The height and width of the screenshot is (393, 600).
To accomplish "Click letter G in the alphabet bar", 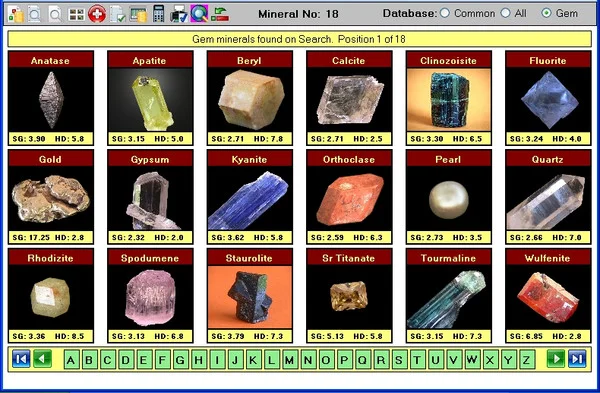I will 181,360.
